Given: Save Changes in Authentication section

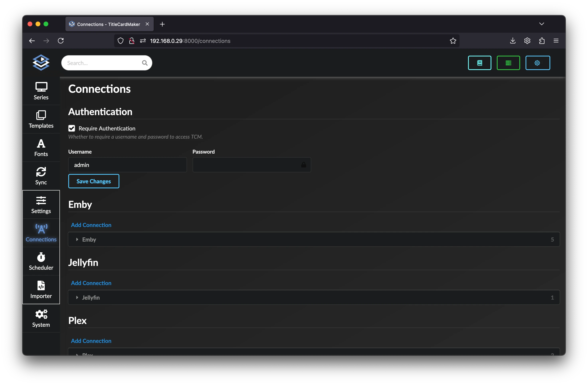Looking at the screenshot, I should pos(93,181).
